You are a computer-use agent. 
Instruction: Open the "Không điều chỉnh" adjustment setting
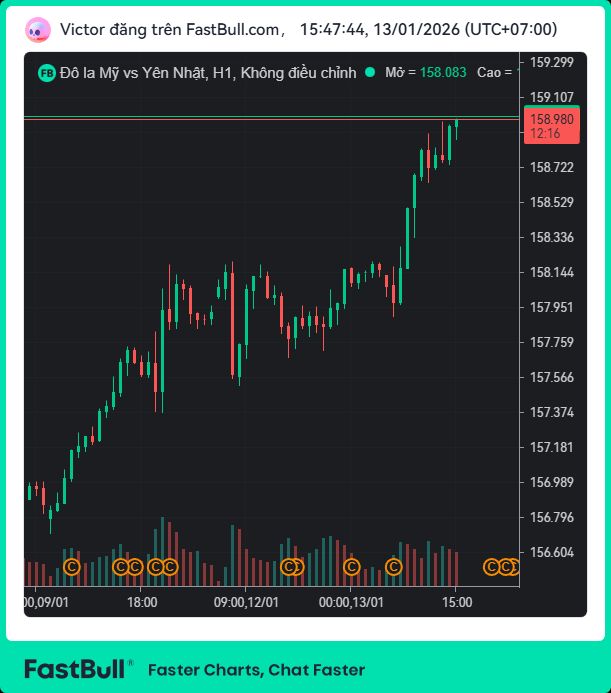tap(299, 73)
